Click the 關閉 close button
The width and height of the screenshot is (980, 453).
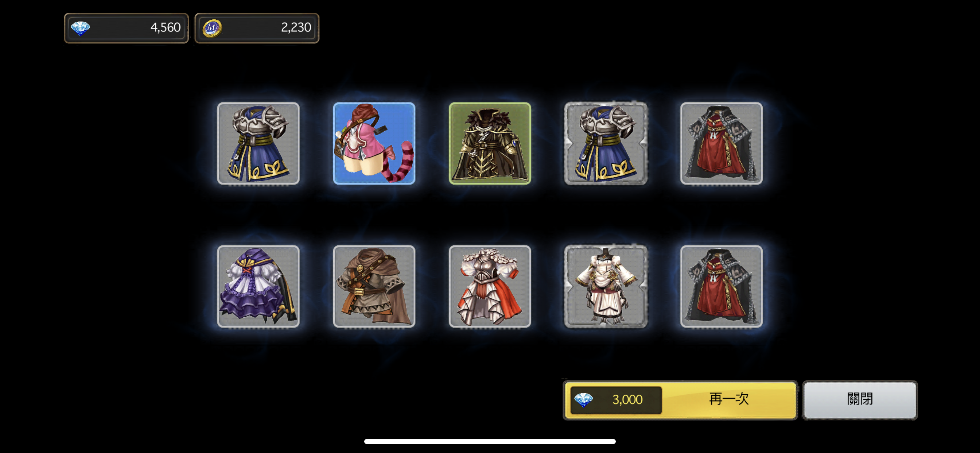860,400
